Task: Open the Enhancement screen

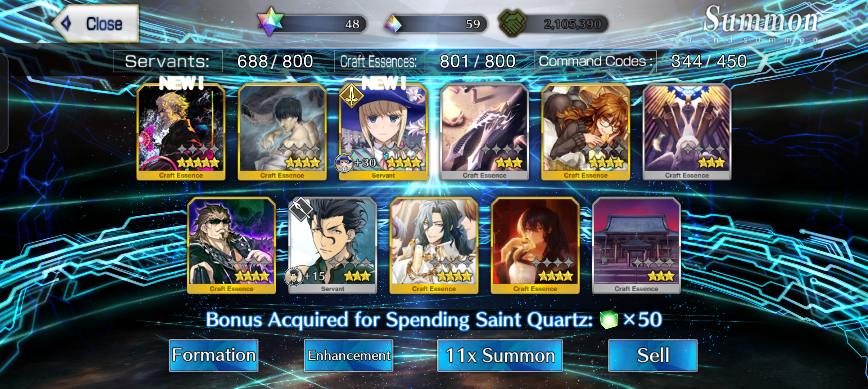Action: 349,355
